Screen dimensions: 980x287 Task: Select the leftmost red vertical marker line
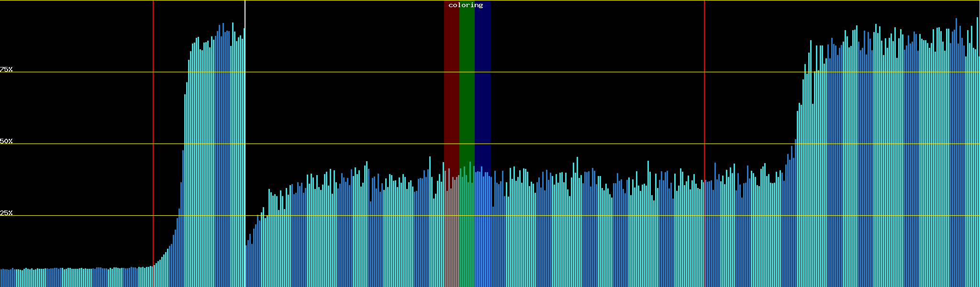pyautogui.click(x=153, y=120)
